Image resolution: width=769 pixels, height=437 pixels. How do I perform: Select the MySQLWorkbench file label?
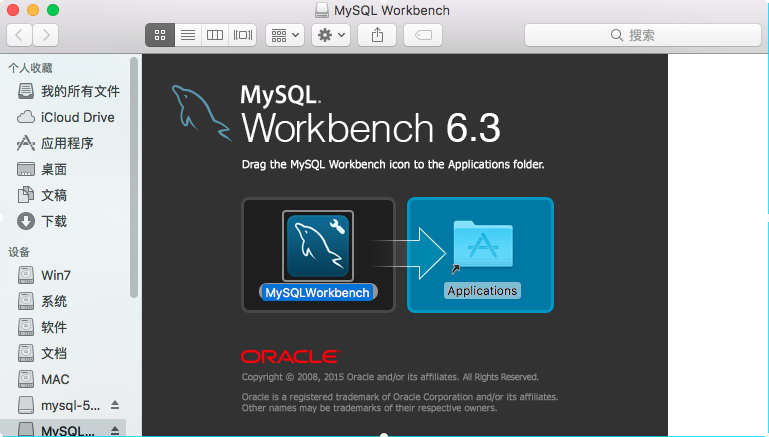pyautogui.click(x=318, y=292)
